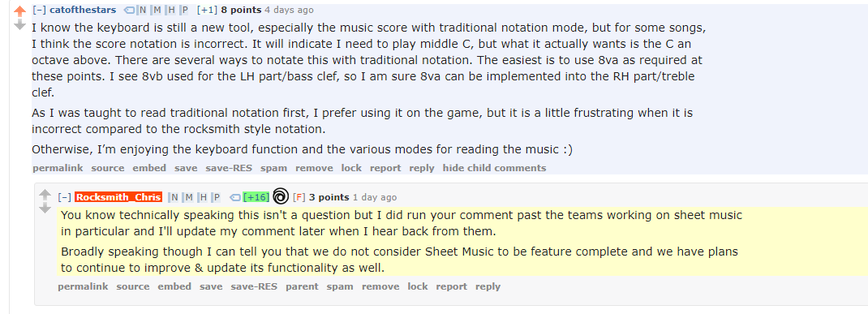Downvote the catofthestars comment
Viewport: 868px width, 314px height.
tap(20, 25)
